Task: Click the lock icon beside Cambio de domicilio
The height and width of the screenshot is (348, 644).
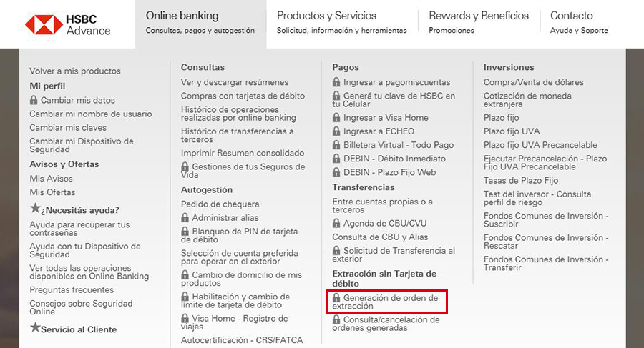Action: [185, 274]
